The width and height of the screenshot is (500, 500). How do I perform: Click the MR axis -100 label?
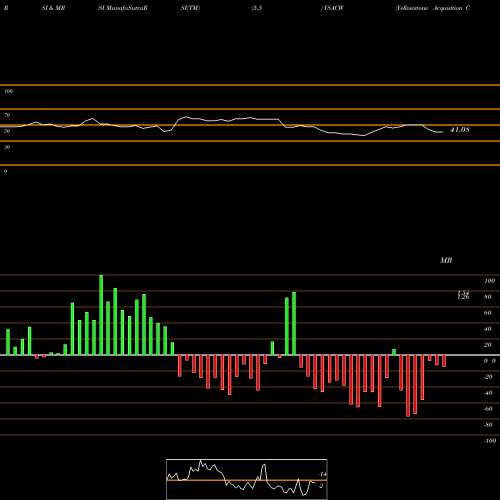[490, 441]
